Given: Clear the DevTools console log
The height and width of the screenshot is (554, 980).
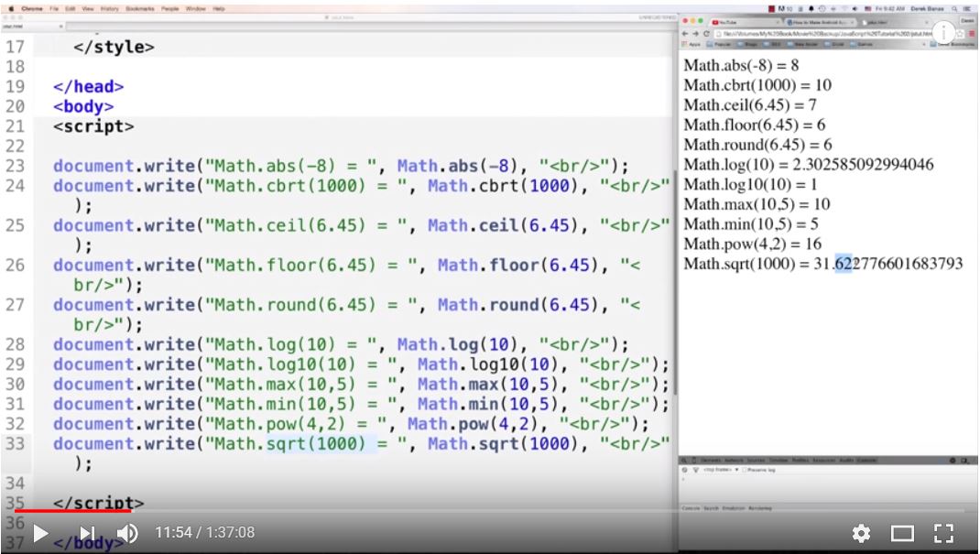Looking at the screenshot, I should (x=684, y=470).
